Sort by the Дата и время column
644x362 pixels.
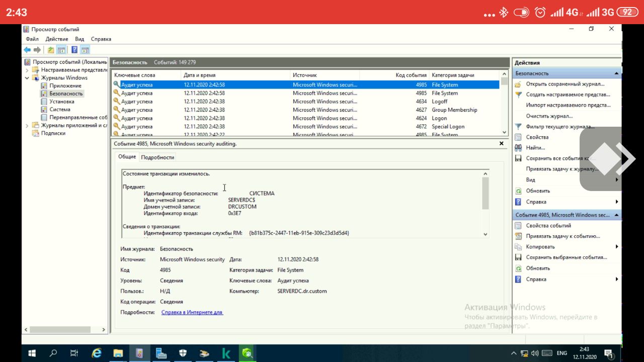coord(236,75)
